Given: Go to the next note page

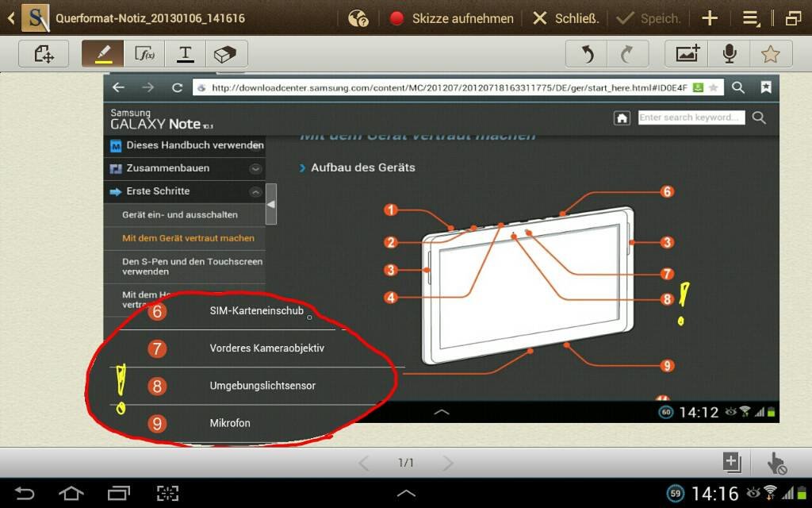Looking at the screenshot, I should (x=448, y=463).
